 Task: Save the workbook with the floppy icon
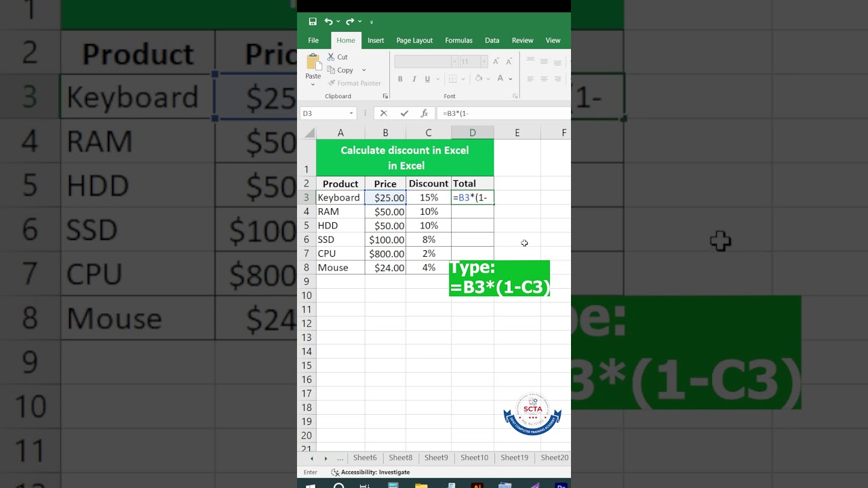[x=313, y=22]
